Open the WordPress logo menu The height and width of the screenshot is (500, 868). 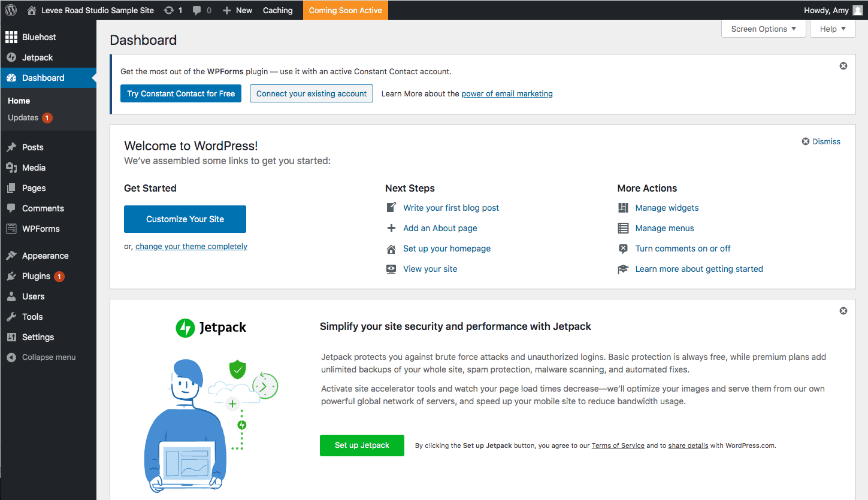(11, 10)
